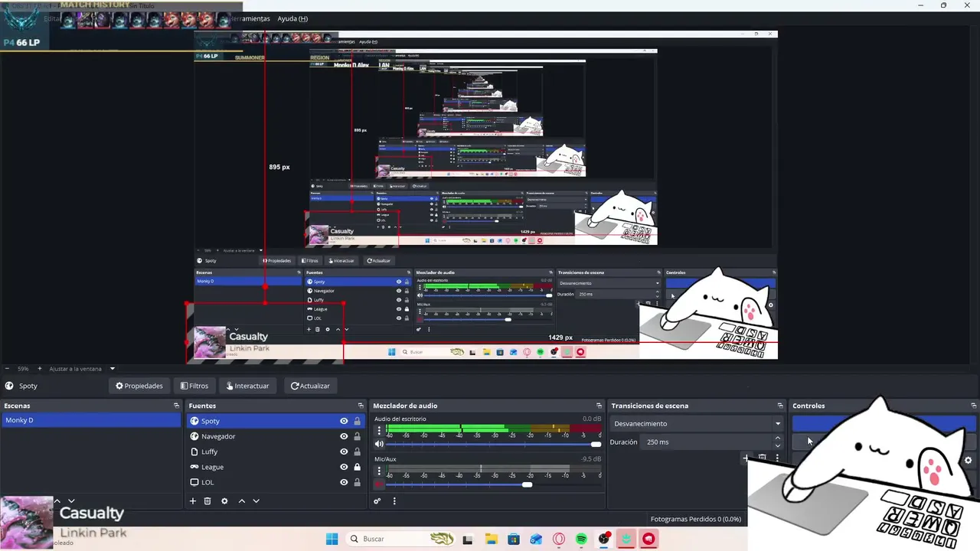
Task: Add a new source in Fuentes
Action: [193, 501]
